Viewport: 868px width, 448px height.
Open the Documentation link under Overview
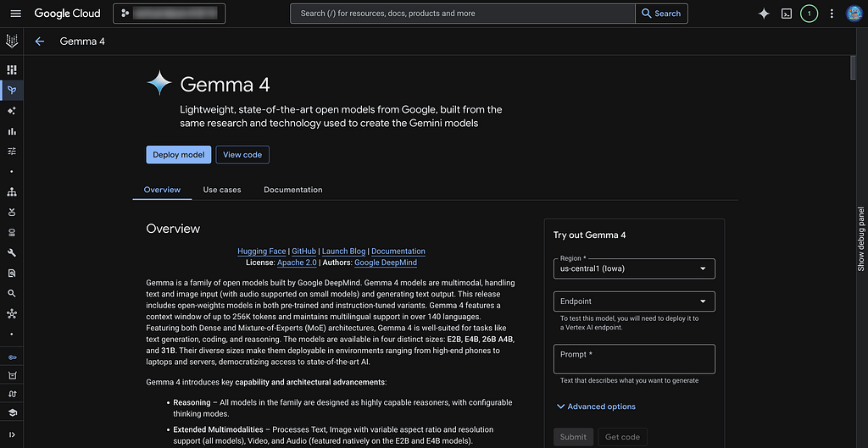point(398,252)
